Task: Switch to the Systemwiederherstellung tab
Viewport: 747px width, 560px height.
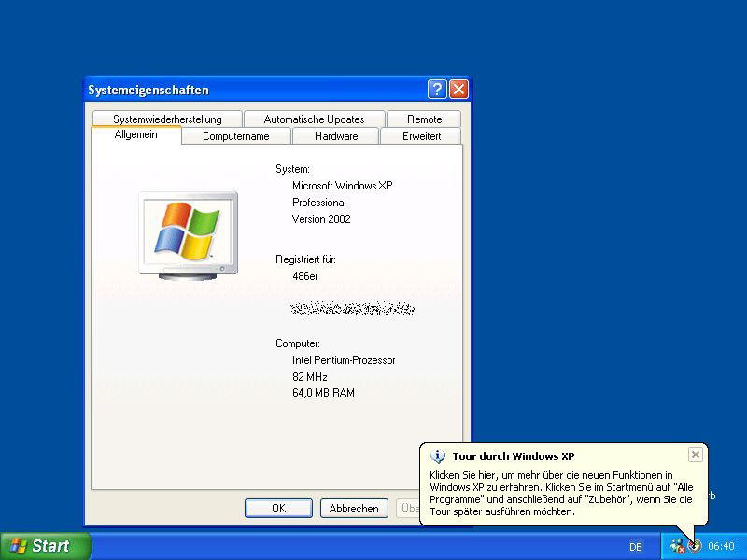Action: (167, 119)
